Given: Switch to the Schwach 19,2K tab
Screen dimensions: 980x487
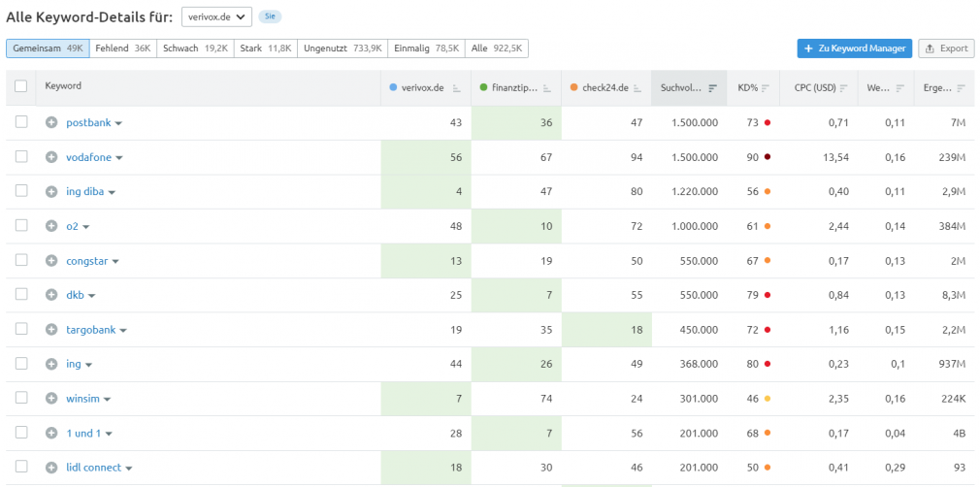Looking at the screenshot, I should [196, 49].
